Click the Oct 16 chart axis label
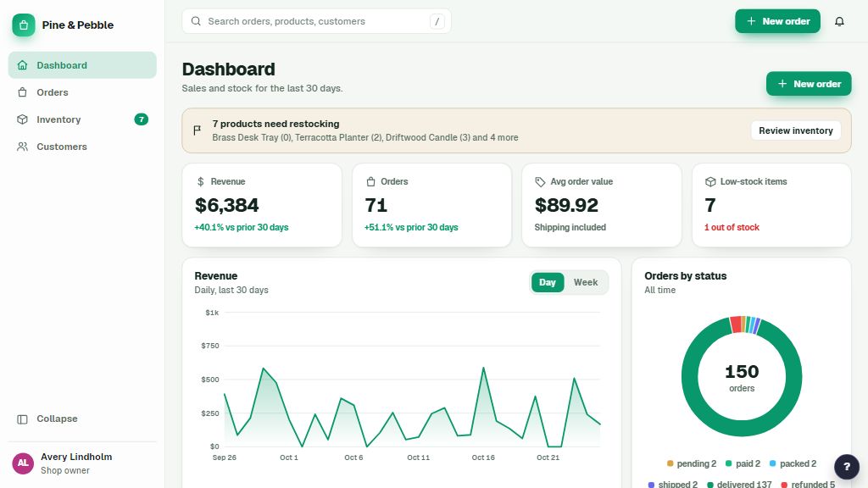The width and height of the screenshot is (868, 488). point(483,457)
